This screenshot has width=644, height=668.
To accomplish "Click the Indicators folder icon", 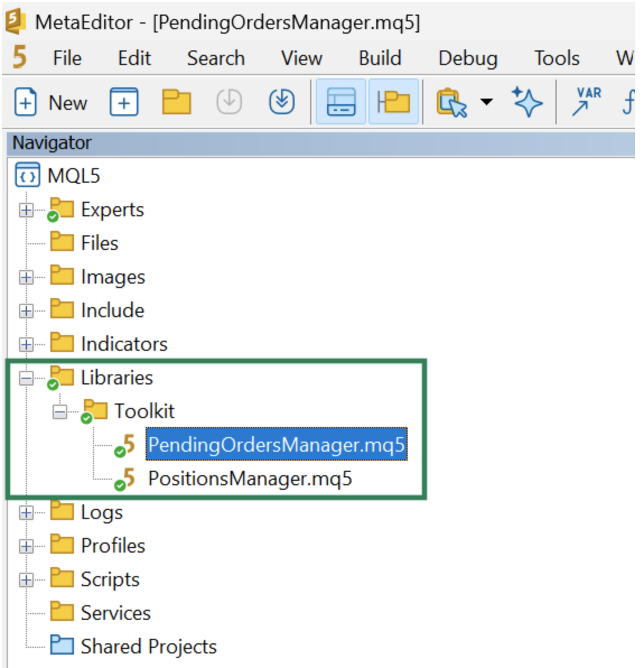I will click(62, 342).
